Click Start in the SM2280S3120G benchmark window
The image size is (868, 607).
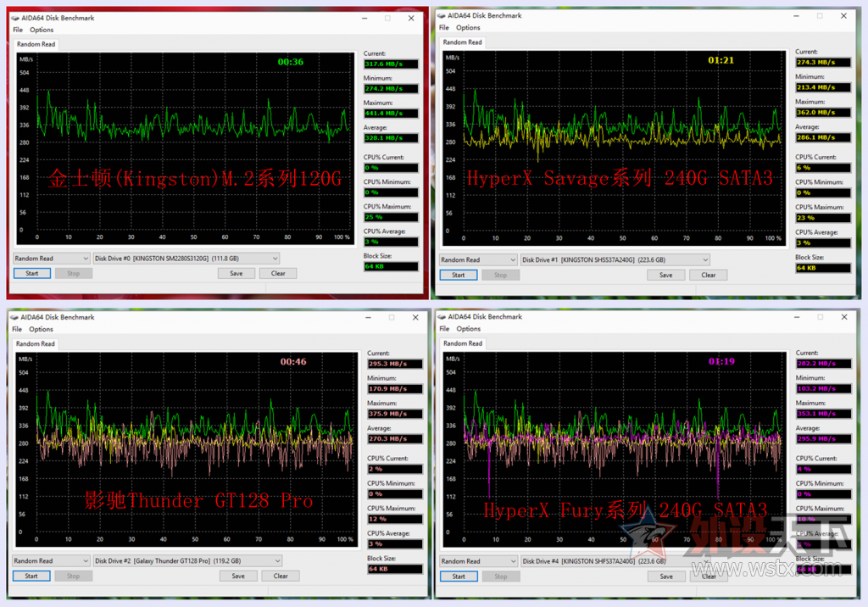click(x=32, y=274)
